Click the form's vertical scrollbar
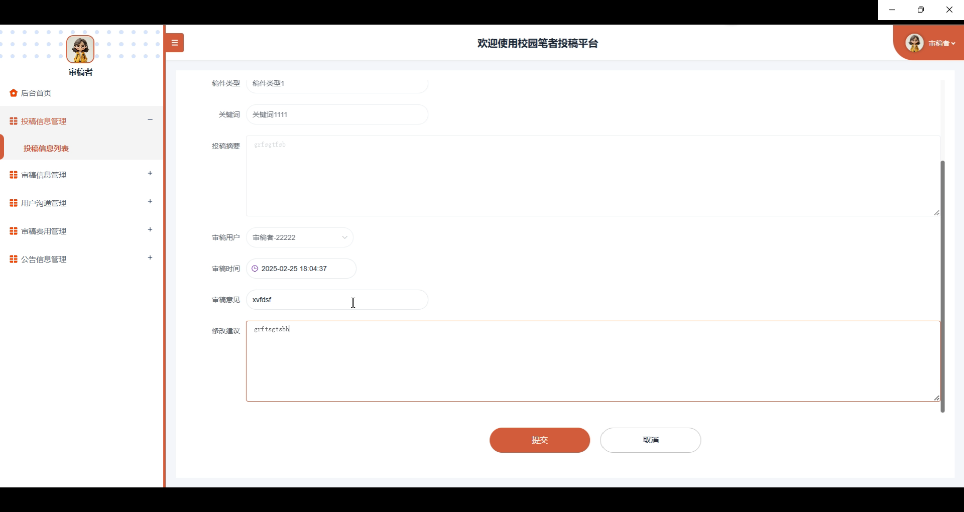Image resolution: width=964 pixels, height=512 pixels. [942, 286]
